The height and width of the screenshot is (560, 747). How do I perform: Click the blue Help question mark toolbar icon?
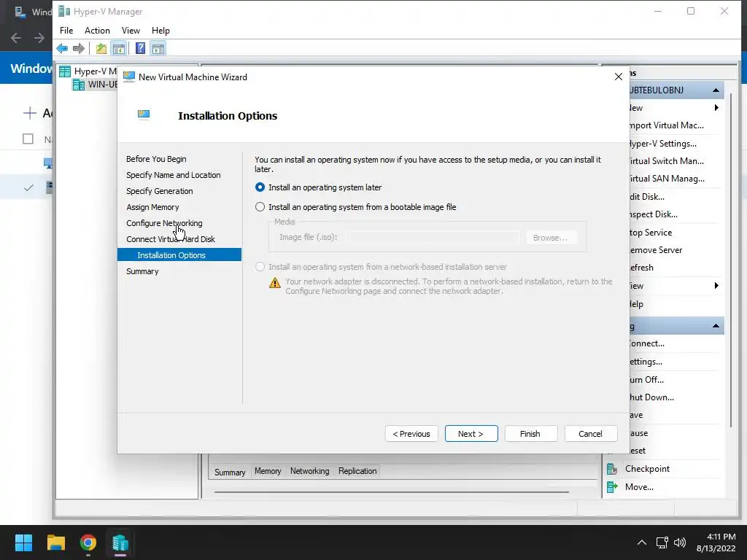pyautogui.click(x=141, y=48)
